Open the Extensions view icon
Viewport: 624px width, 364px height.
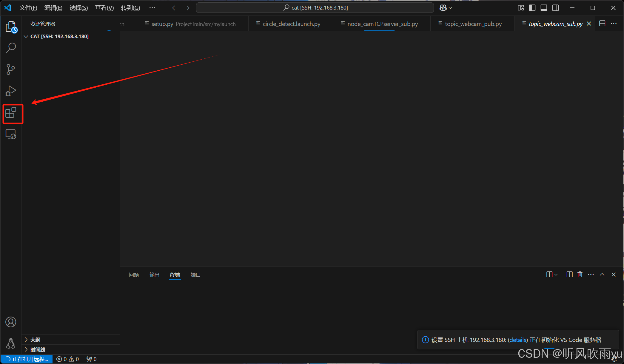pos(11,113)
